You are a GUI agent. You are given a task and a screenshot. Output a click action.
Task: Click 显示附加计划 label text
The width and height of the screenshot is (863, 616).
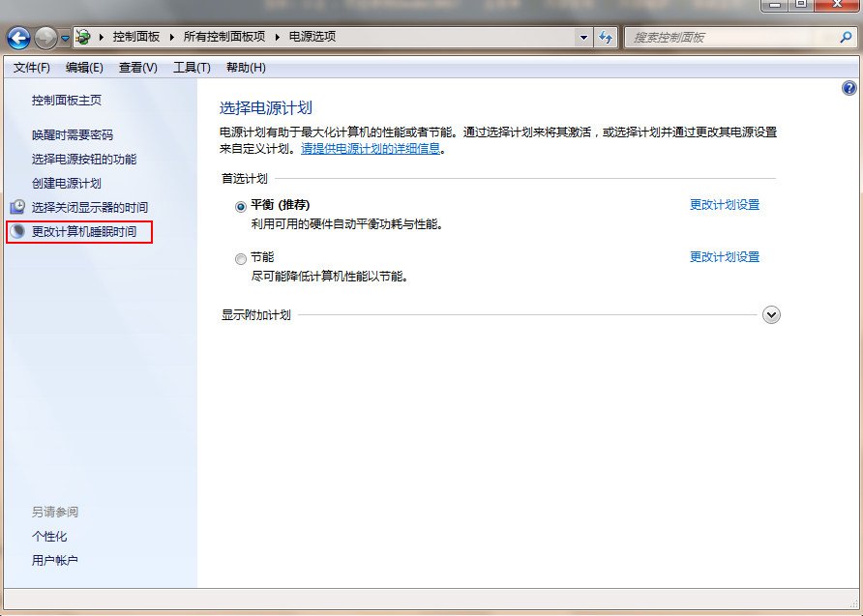pyautogui.click(x=256, y=315)
